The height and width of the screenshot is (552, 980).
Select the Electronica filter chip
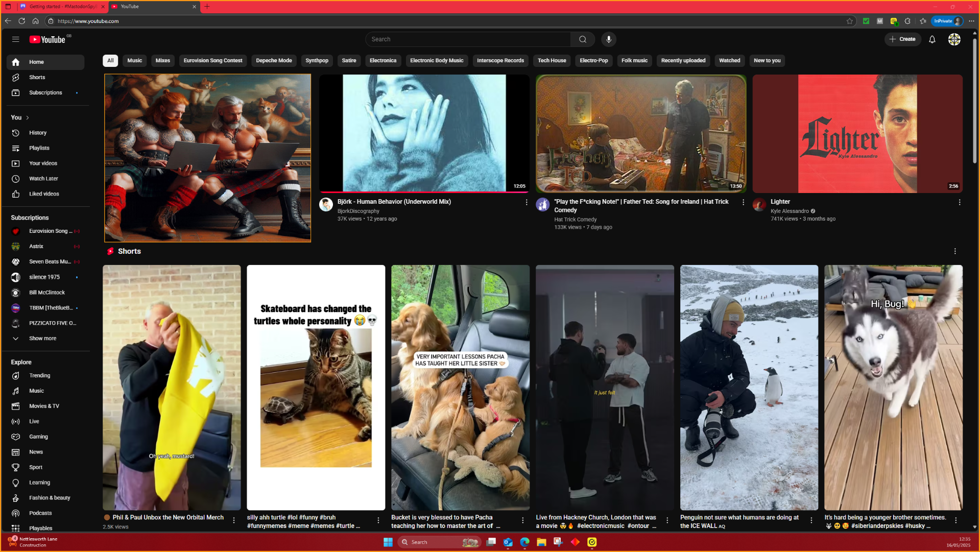[383, 60]
